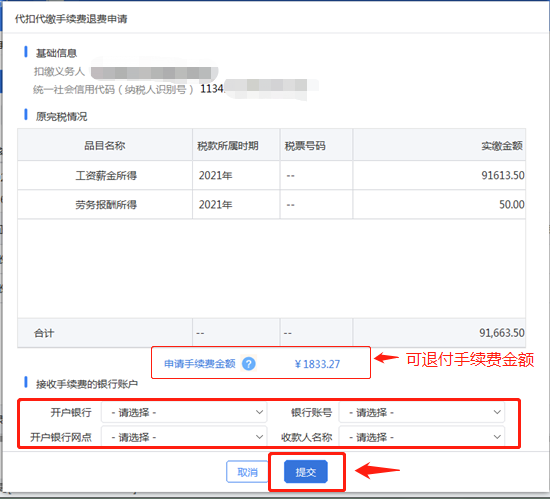The width and height of the screenshot is (550, 499).
Task: Click the amount 50.00
Action: pyautogui.click(x=512, y=204)
